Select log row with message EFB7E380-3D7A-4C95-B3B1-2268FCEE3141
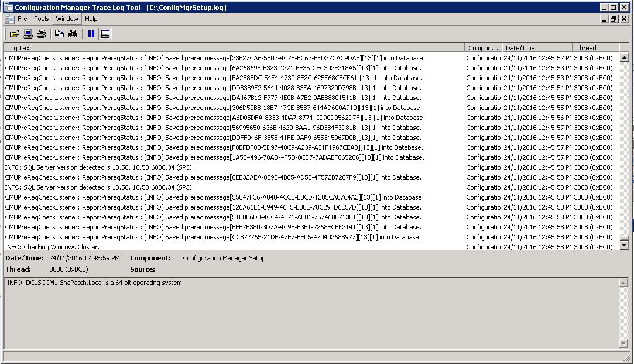634x364 pixels. 312,227
